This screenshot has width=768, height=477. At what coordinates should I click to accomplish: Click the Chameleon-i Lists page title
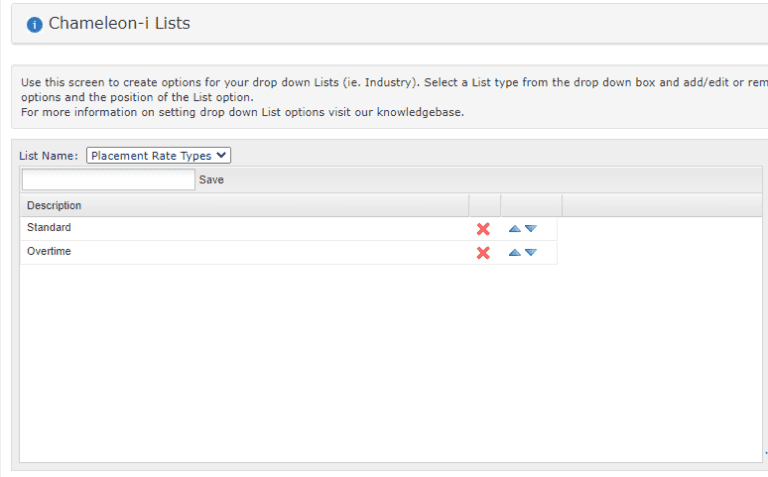(119, 24)
